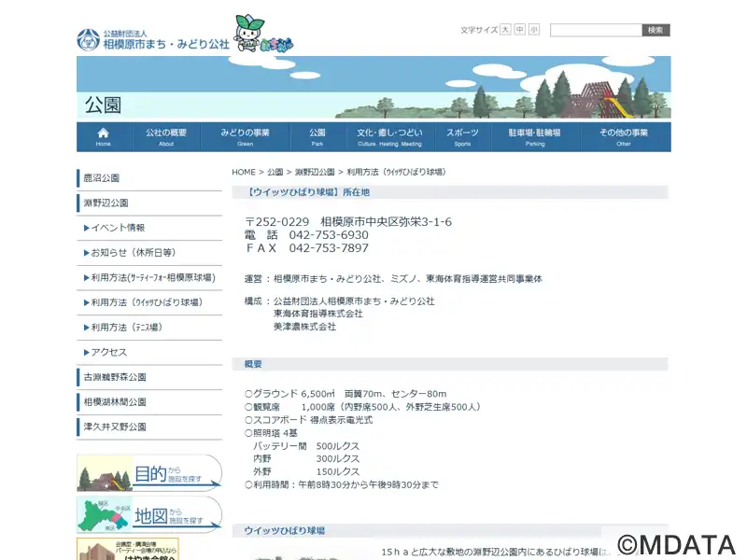
Task: Click the Home icon in navigation bar
Action: tap(103, 136)
